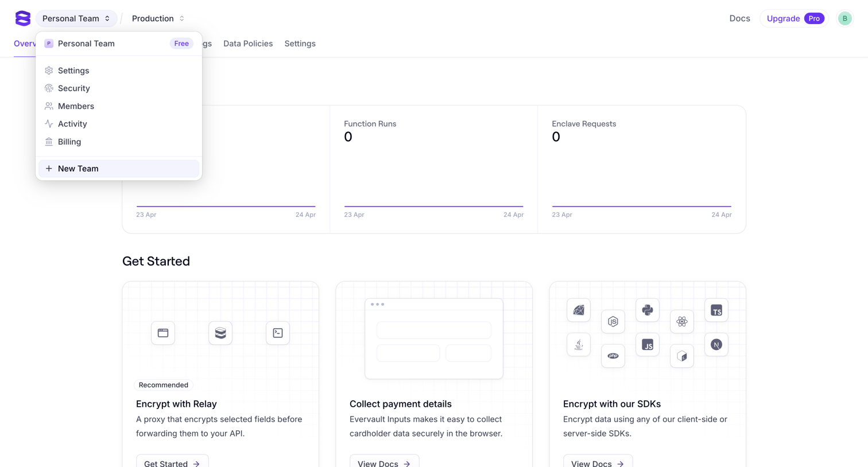Screen dimensions: 868x467
Task: Choose New Team from the menu
Action: pyautogui.click(x=119, y=169)
